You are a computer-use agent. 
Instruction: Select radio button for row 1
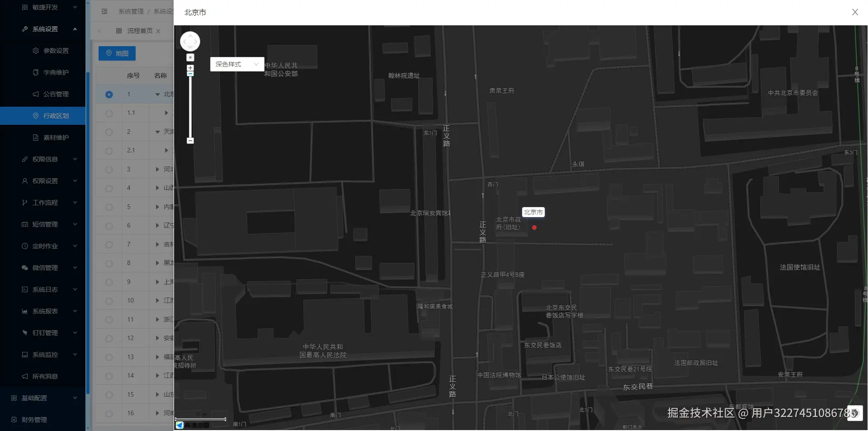pos(109,95)
